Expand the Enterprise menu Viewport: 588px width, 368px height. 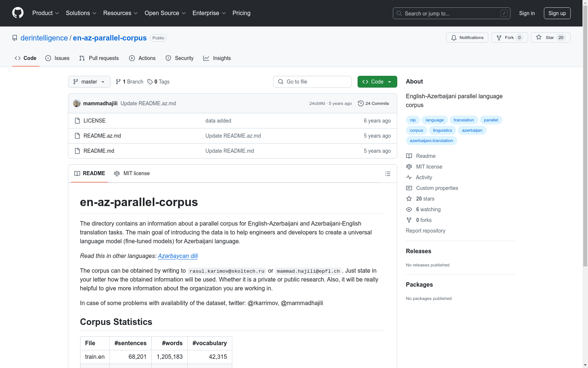(209, 13)
